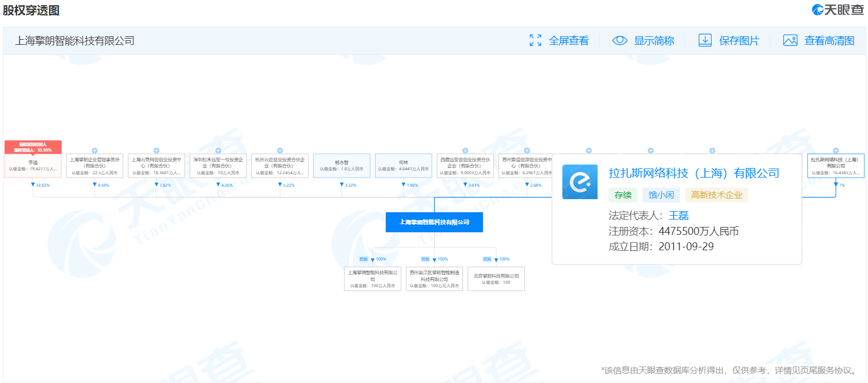The height and width of the screenshot is (383, 868).
Task: Click the 存续 status tag
Action: tap(623, 195)
